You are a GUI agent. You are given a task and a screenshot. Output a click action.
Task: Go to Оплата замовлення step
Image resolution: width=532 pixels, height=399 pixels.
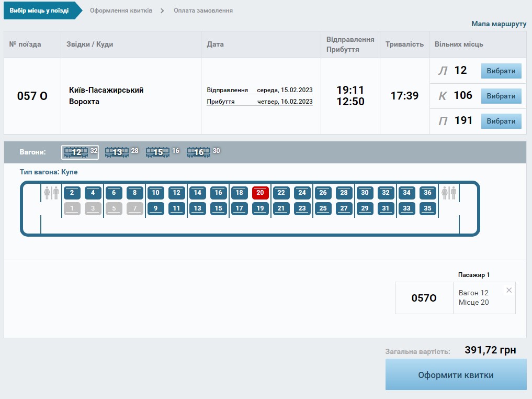click(x=203, y=10)
